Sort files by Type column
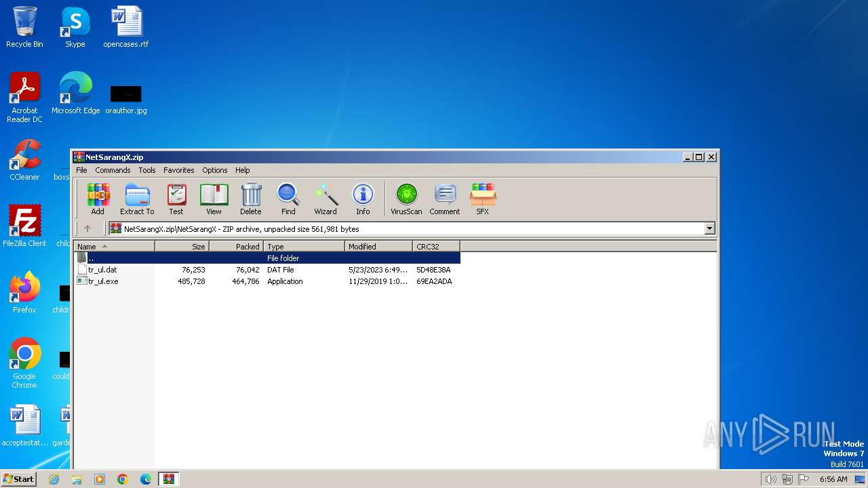Screen dimensions: 868x488 click(x=304, y=247)
